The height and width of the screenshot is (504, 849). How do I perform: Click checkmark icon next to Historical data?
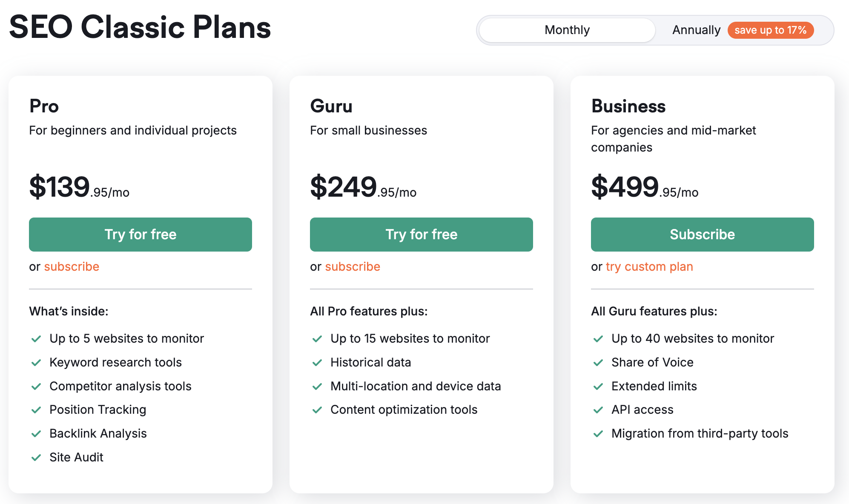click(317, 363)
